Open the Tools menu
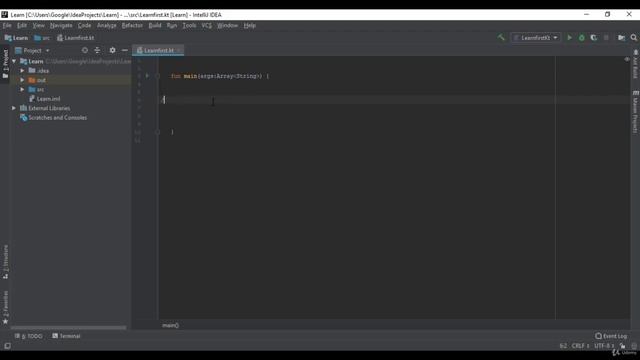The width and height of the screenshot is (640, 360). (189, 25)
